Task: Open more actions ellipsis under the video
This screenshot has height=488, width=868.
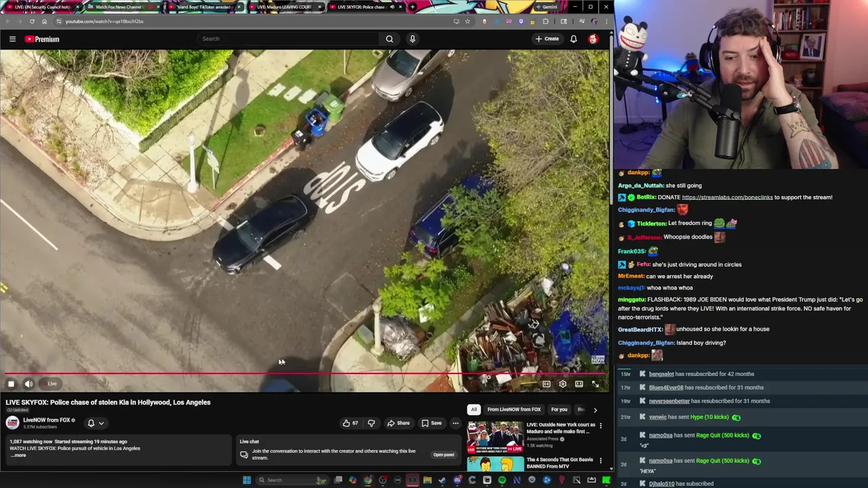Action: click(456, 423)
